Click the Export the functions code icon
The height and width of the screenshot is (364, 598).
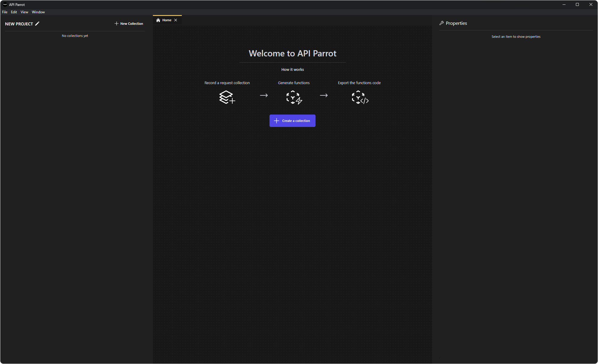tap(360, 97)
